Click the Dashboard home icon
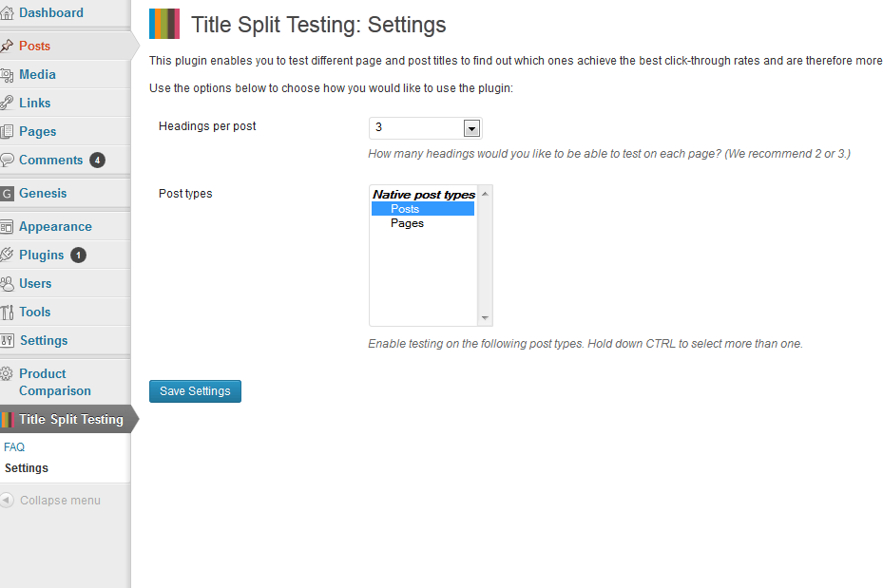 point(7,13)
